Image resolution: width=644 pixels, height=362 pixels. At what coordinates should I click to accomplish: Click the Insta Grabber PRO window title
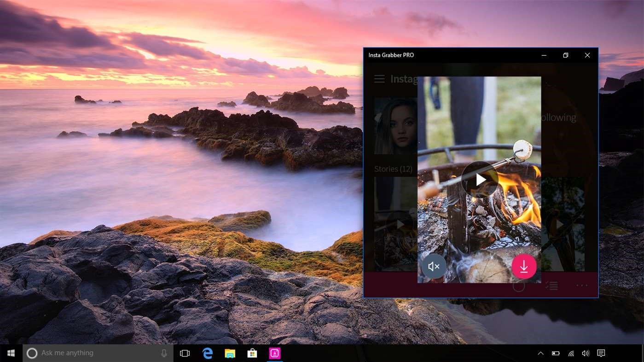(391, 55)
